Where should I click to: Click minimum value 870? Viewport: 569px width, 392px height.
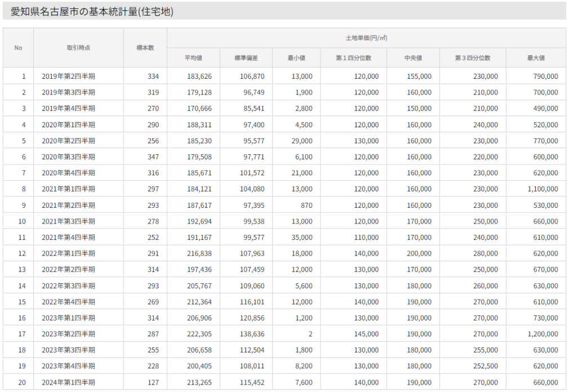tap(306, 205)
